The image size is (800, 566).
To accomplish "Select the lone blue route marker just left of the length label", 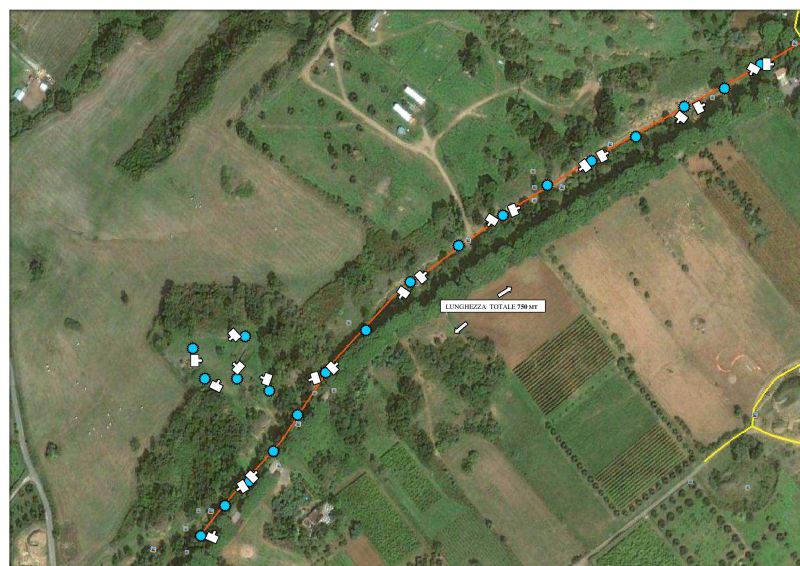I will click(365, 330).
